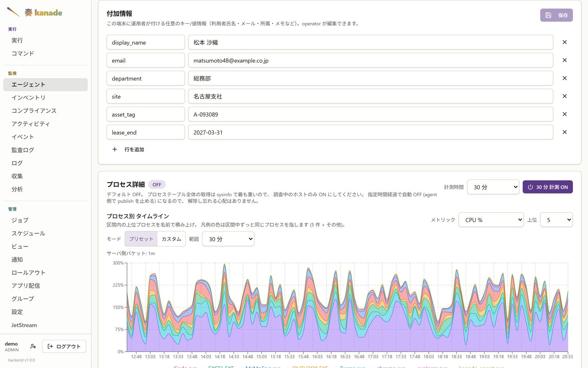Open the user settings icon beside demo
The height and width of the screenshot is (368, 588).
click(33, 346)
